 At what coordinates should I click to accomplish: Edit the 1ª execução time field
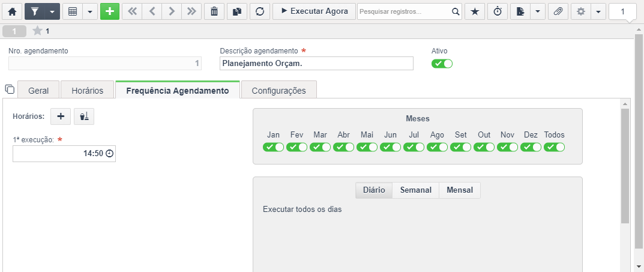tap(64, 154)
